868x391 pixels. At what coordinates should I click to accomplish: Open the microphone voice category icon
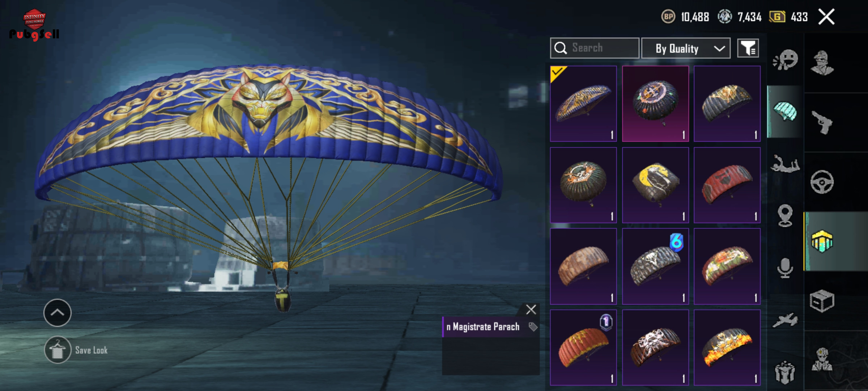(x=785, y=268)
